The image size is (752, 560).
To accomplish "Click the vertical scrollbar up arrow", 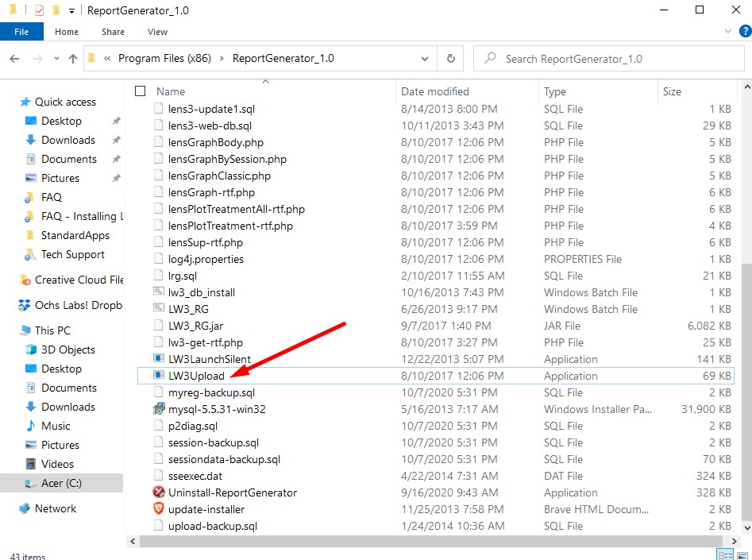I will pos(746,87).
